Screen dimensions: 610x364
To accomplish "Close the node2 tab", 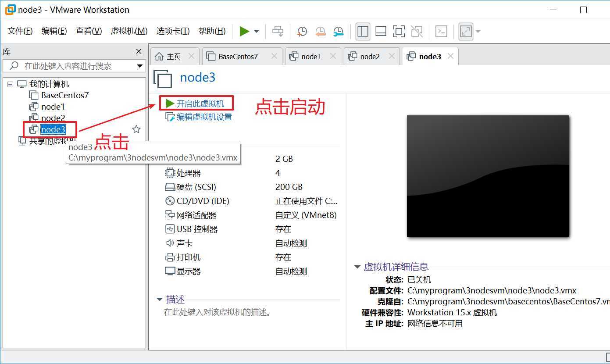I will coord(392,56).
